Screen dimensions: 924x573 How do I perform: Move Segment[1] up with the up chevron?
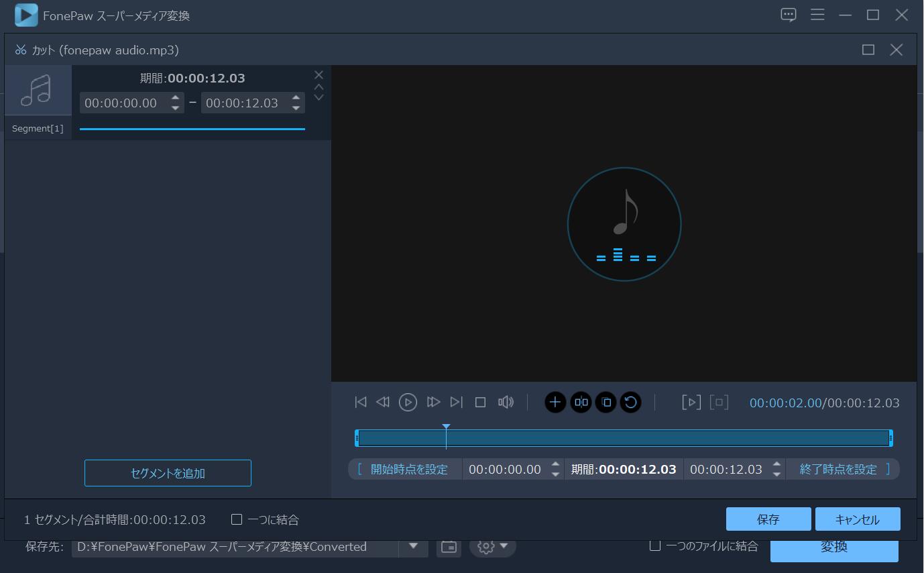point(319,87)
